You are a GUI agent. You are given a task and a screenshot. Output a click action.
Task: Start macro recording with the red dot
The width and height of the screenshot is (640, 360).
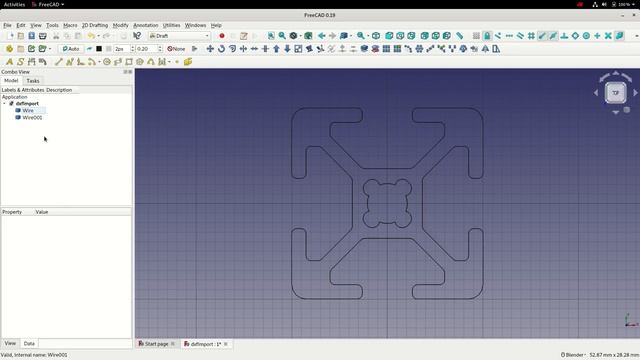222,36
